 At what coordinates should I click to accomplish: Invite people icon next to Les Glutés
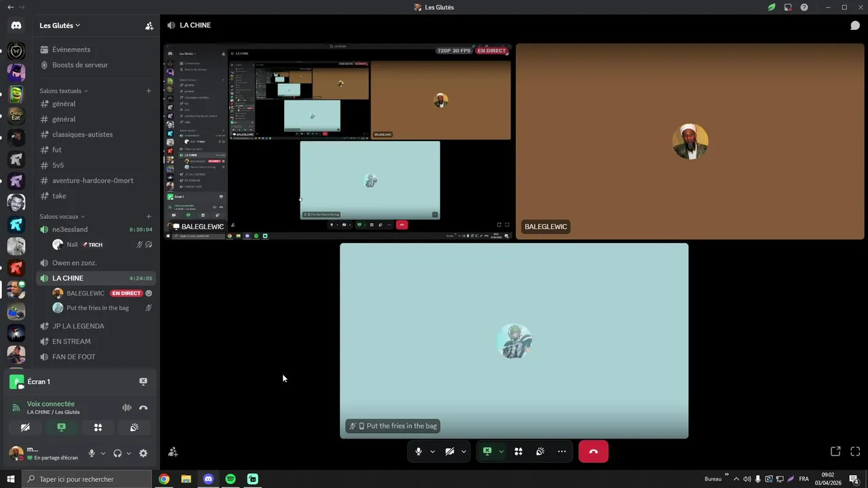coord(149,26)
